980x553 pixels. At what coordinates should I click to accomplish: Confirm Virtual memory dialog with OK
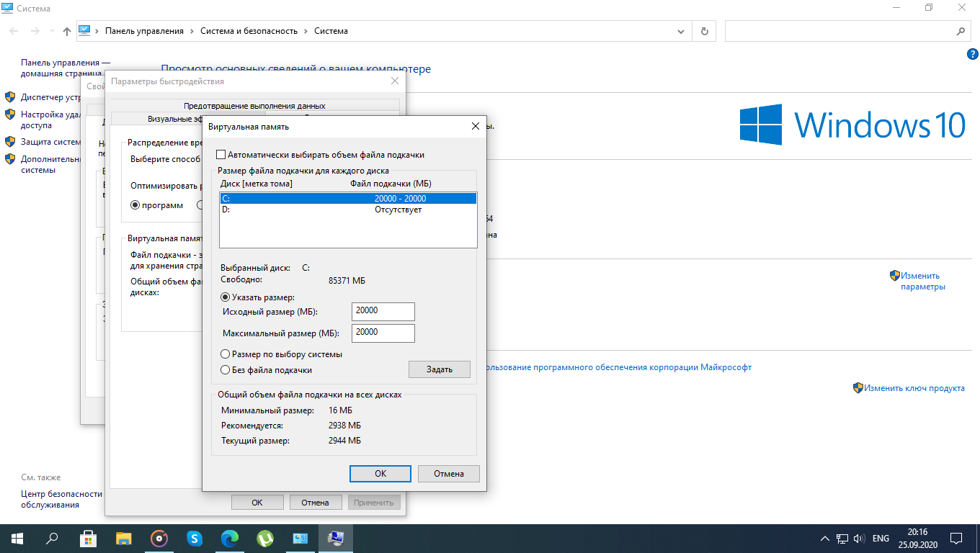[380, 474]
